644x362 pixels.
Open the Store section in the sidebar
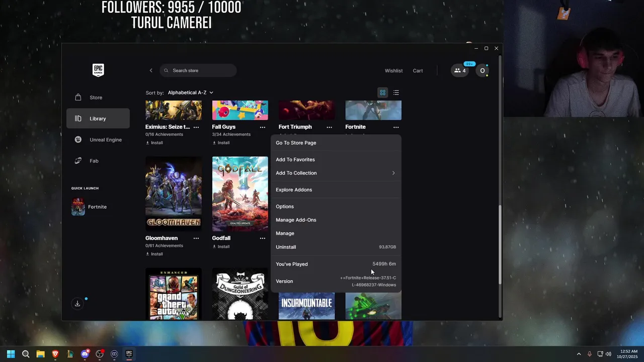(x=98, y=98)
